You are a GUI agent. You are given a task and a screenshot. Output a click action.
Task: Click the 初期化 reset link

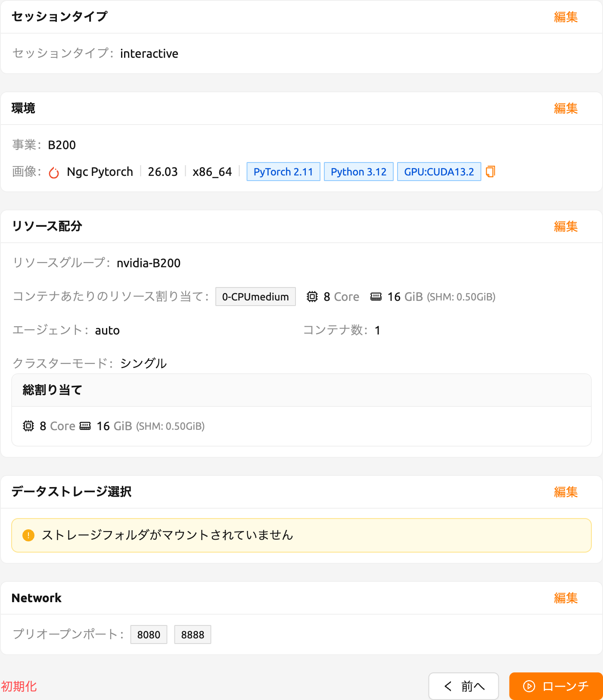click(19, 686)
